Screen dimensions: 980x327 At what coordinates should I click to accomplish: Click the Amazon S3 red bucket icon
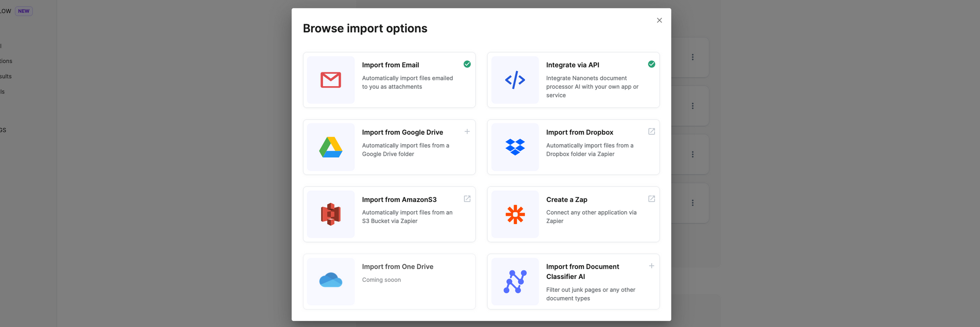331,214
